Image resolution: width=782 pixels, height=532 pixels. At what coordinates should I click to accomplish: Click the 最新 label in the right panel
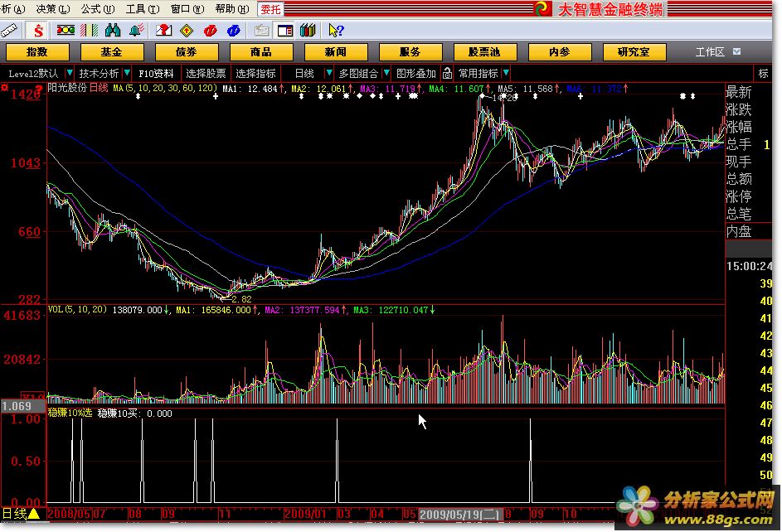pyautogui.click(x=739, y=92)
